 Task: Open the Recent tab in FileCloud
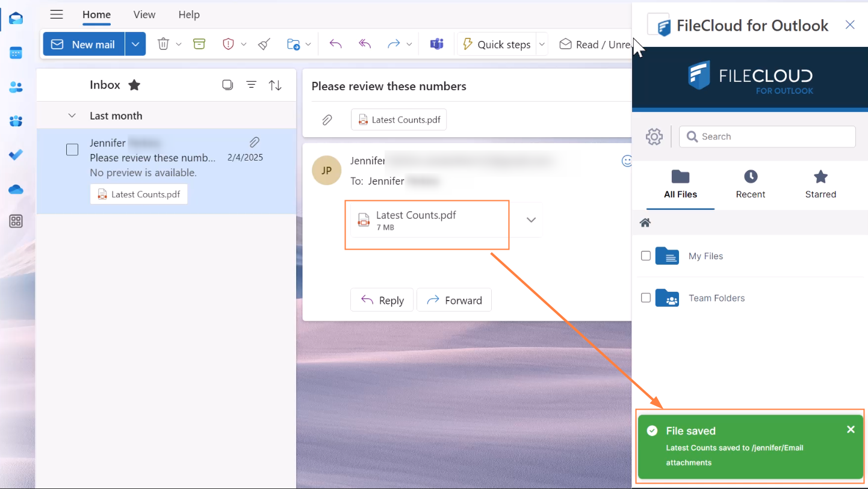point(750,184)
